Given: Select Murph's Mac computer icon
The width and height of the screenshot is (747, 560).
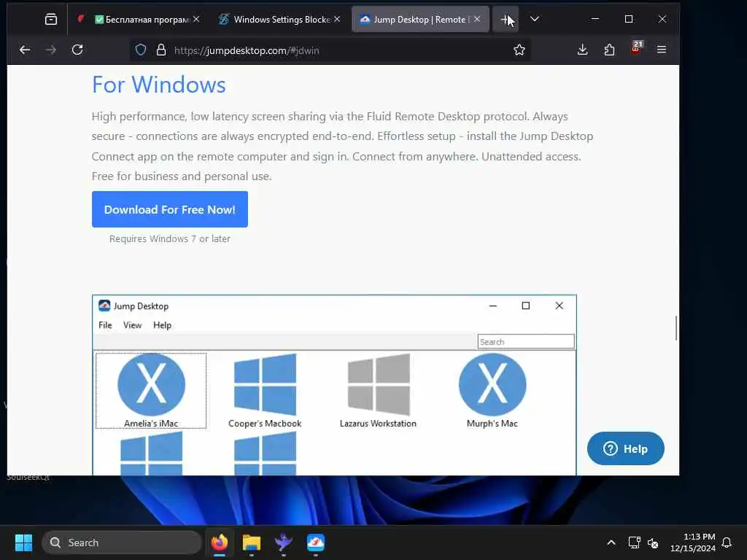Looking at the screenshot, I should (492, 391).
